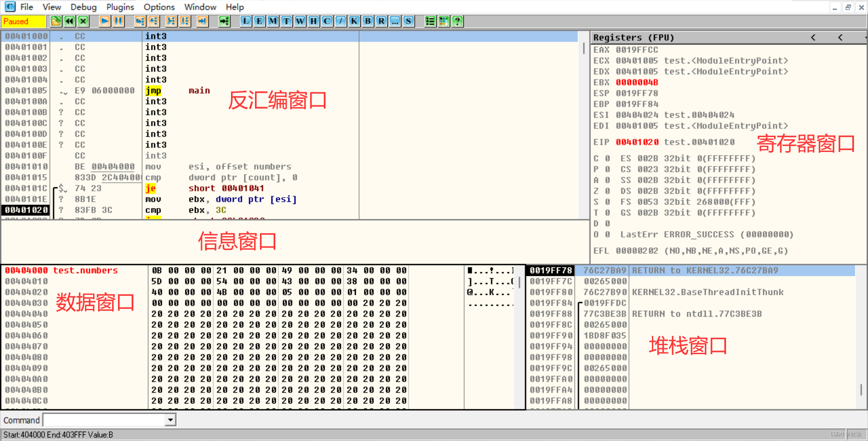Open the Window menu
Screen dimensions: 868x441
click(200, 7)
